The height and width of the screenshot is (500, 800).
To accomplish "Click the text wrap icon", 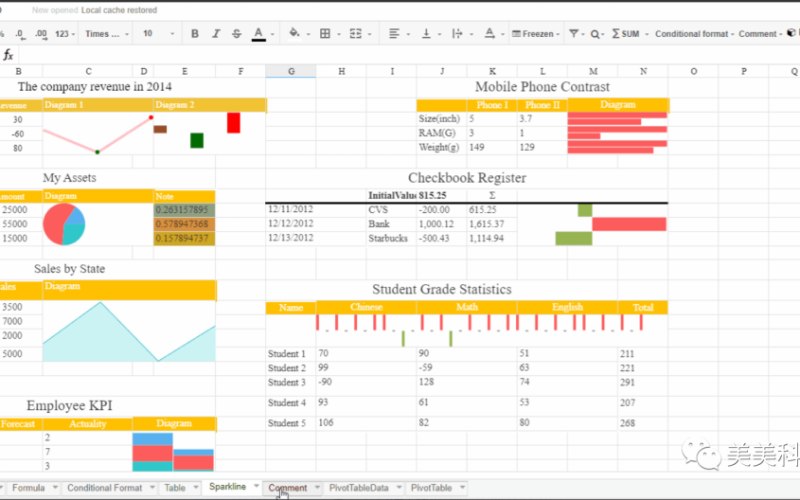I will pos(457,34).
